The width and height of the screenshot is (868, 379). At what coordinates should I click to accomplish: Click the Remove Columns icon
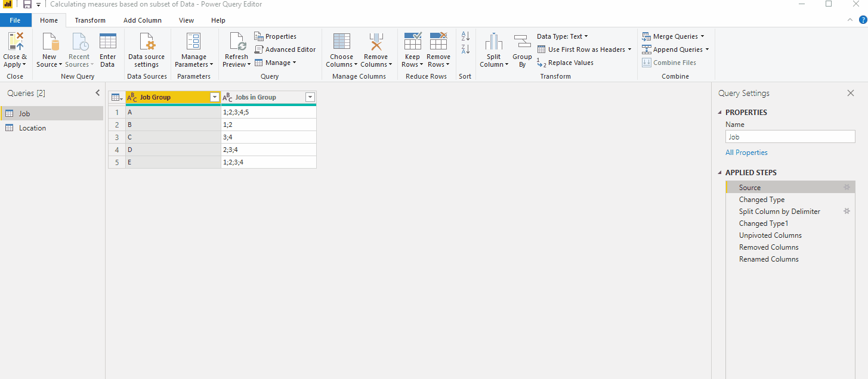pyautogui.click(x=376, y=42)
